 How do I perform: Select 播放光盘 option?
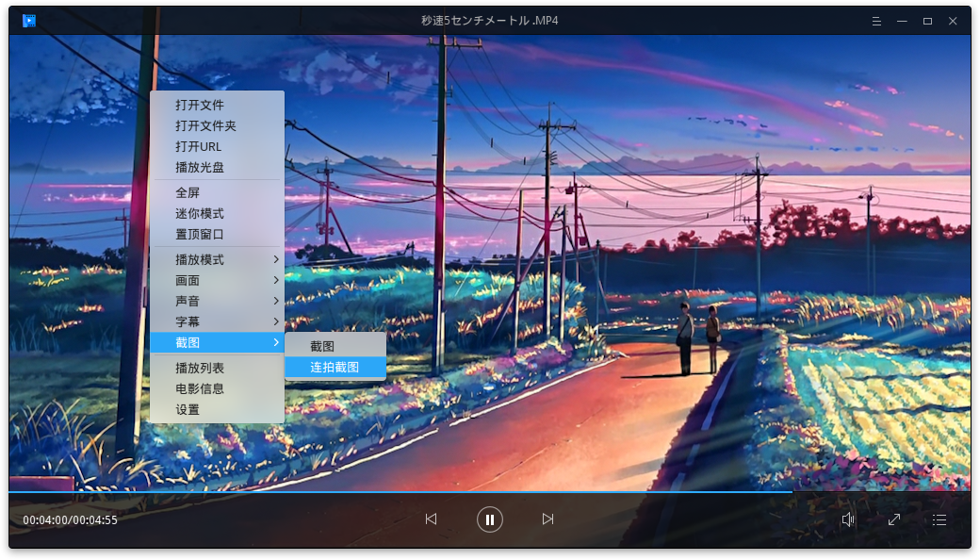click(x=217, y=167)
